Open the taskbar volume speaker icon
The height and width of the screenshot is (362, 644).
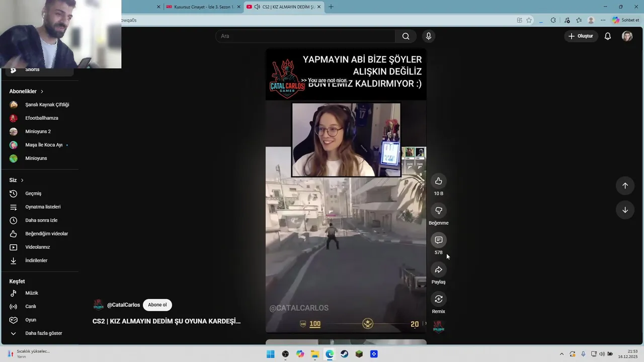(602, 354)
